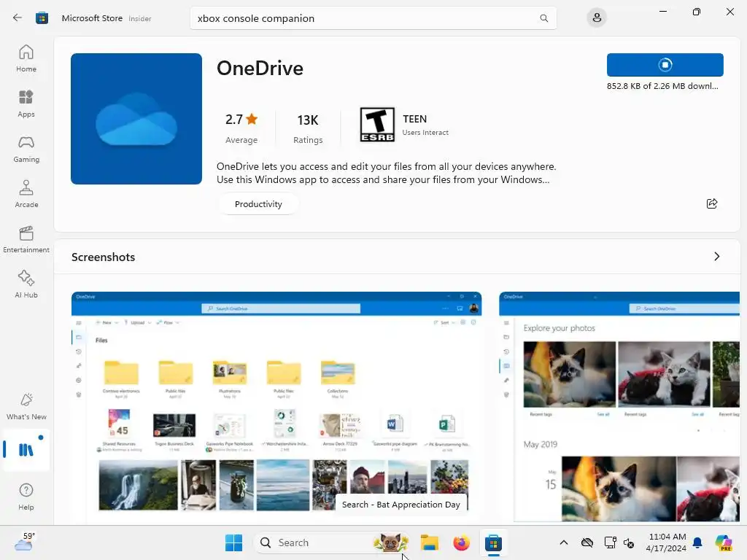Open the AI Hub section in sidebar
This screenshot has width=747, height=560.
pos(26,285)
